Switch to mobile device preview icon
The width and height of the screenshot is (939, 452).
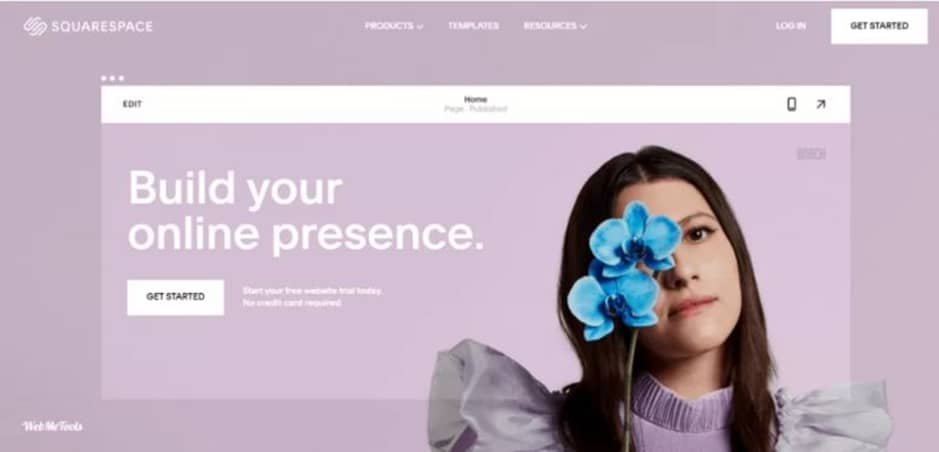tap(791, 104)
